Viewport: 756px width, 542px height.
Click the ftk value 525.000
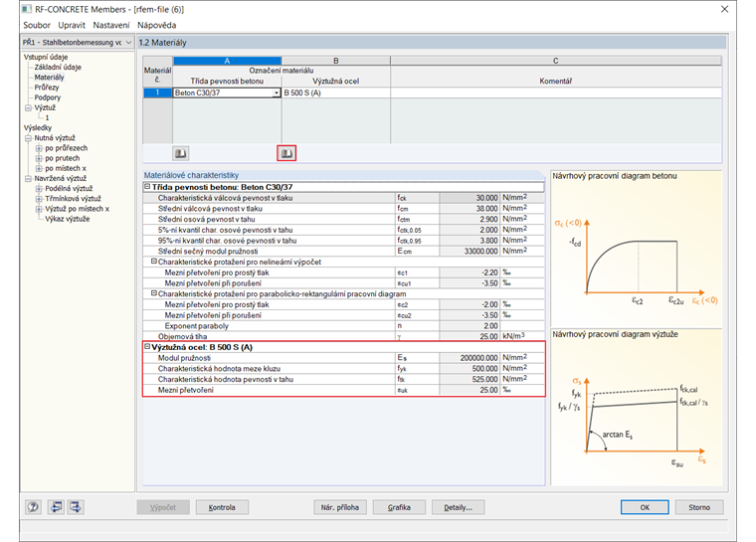[x=471, y=379]
